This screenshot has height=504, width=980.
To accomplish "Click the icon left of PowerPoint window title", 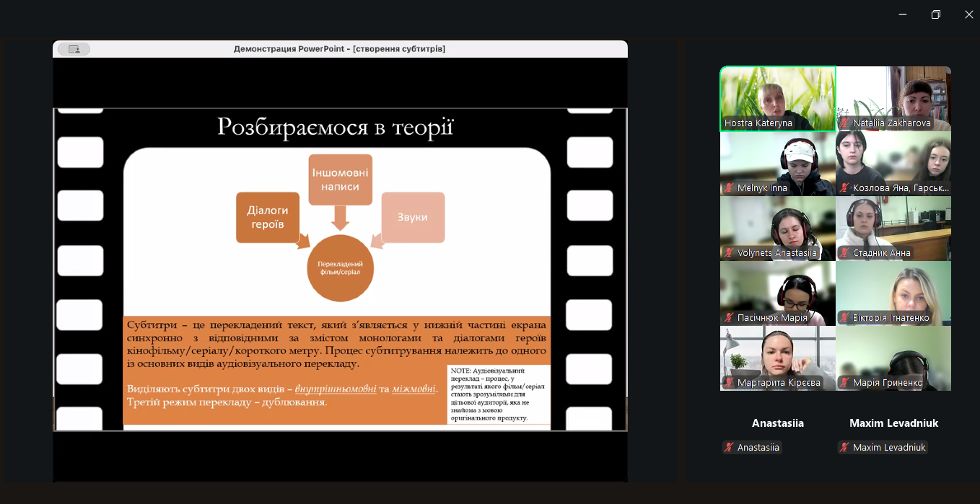I will pyautogui.click(x=74, y=49).
